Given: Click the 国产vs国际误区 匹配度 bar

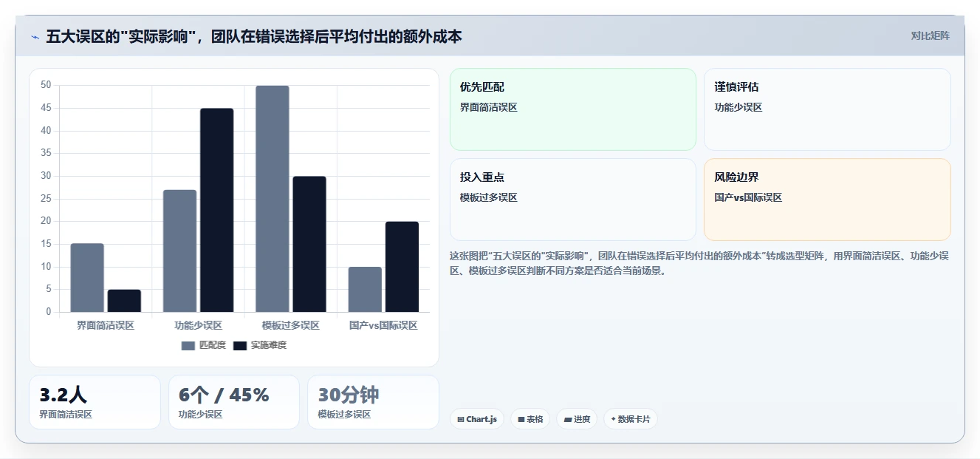Looking at the screenshot, I should [x=365, y=290].
